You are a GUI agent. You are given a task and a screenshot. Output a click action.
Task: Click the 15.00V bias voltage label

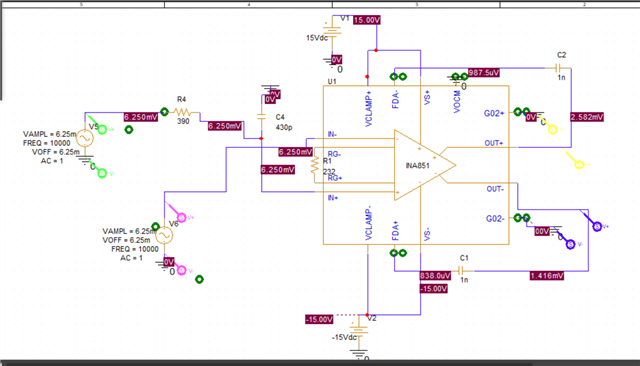[x=367, y=20]
